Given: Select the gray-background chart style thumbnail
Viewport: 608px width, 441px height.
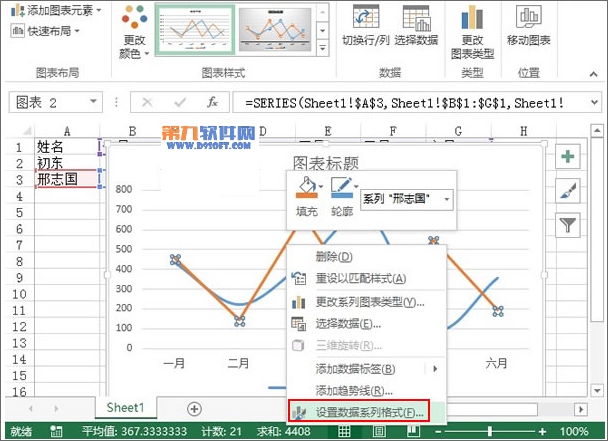Looking at the screenshot, I should pyautogui.click(x=275, y=30).
